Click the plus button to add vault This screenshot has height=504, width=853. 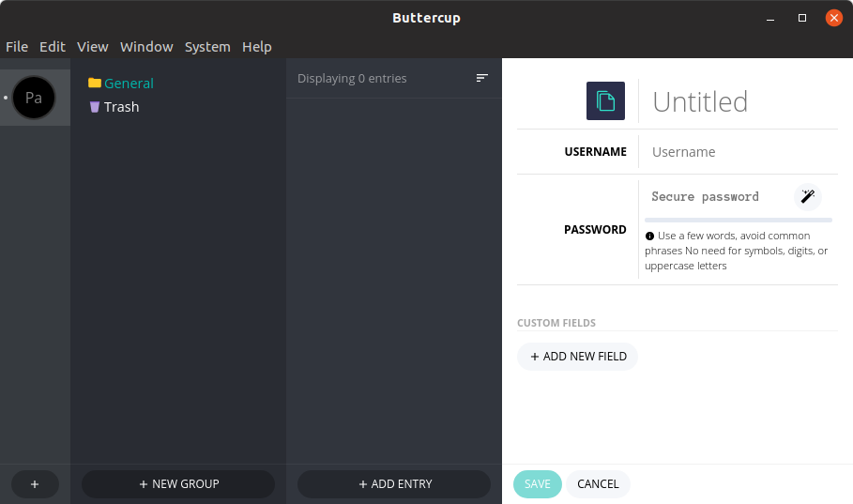tap(35, 484)
